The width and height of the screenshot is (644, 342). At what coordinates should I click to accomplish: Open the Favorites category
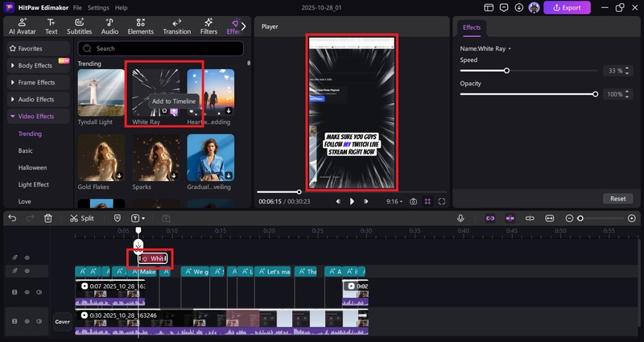(x=38, y=48)
